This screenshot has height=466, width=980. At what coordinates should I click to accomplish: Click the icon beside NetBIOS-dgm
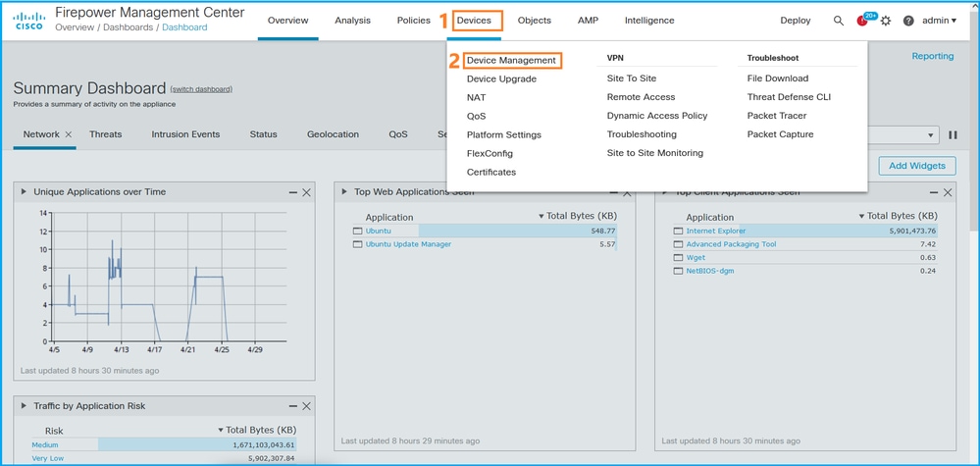(x=678, y=271)
